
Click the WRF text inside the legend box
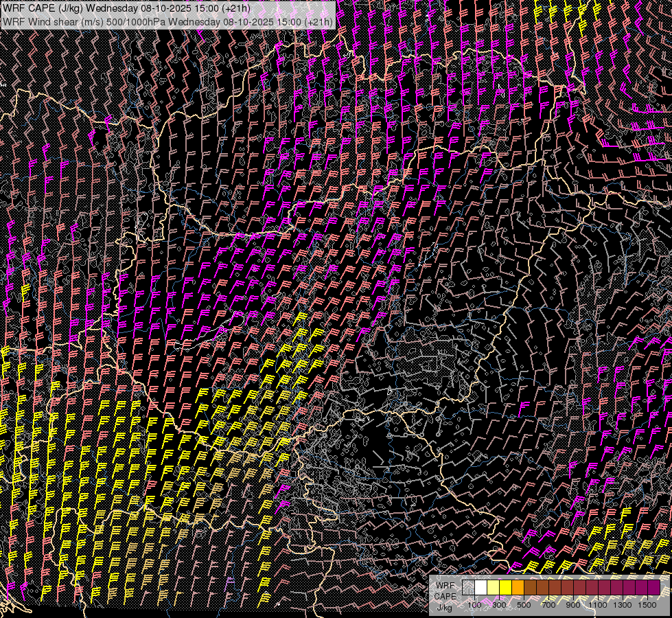[x=445, y=585]
